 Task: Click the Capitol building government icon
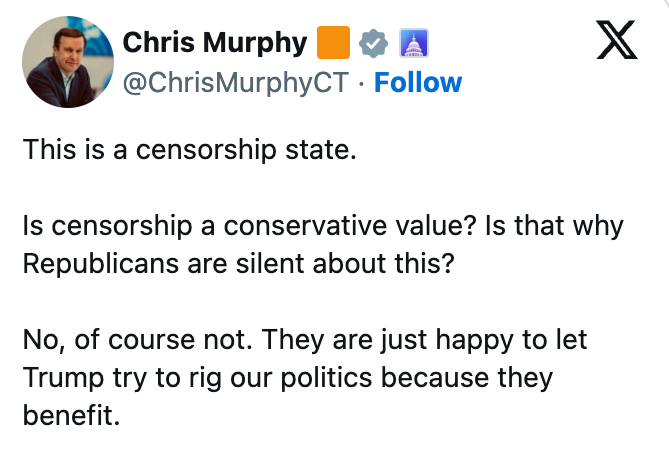pyautogui.click(x=414, y=44)
